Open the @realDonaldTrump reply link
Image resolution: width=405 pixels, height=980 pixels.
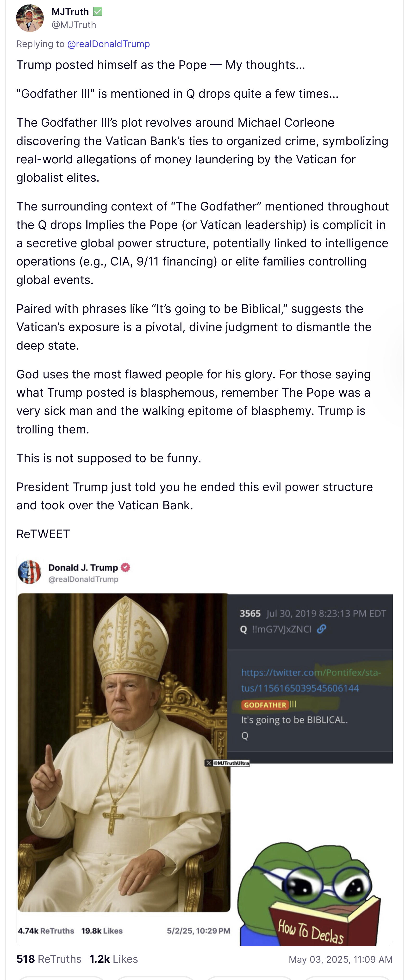click(108, 44)
